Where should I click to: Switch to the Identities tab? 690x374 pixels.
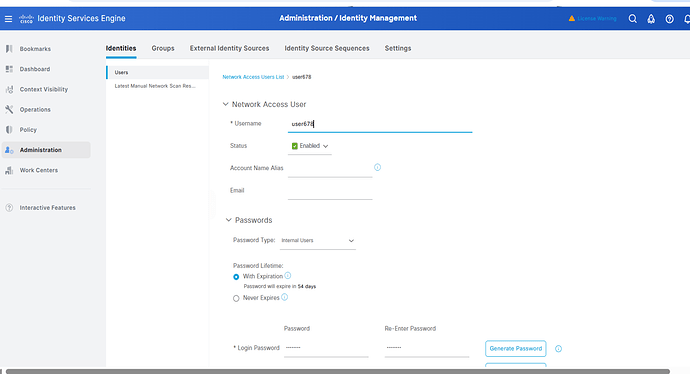tap(121, 48)
